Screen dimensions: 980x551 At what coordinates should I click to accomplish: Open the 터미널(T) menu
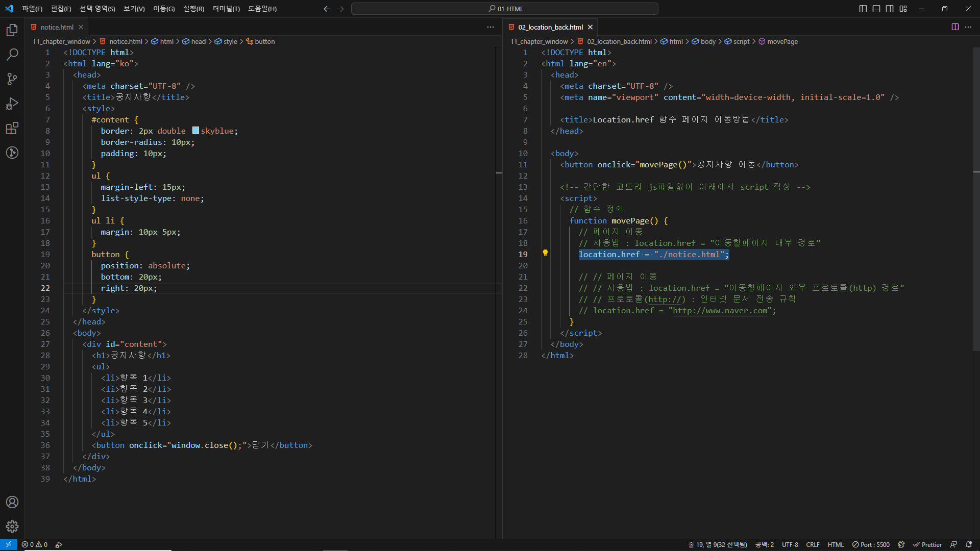[x=226, y=9]
